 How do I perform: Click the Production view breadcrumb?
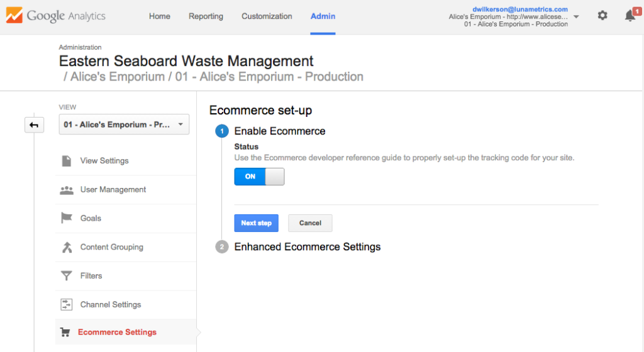point(269,77)
